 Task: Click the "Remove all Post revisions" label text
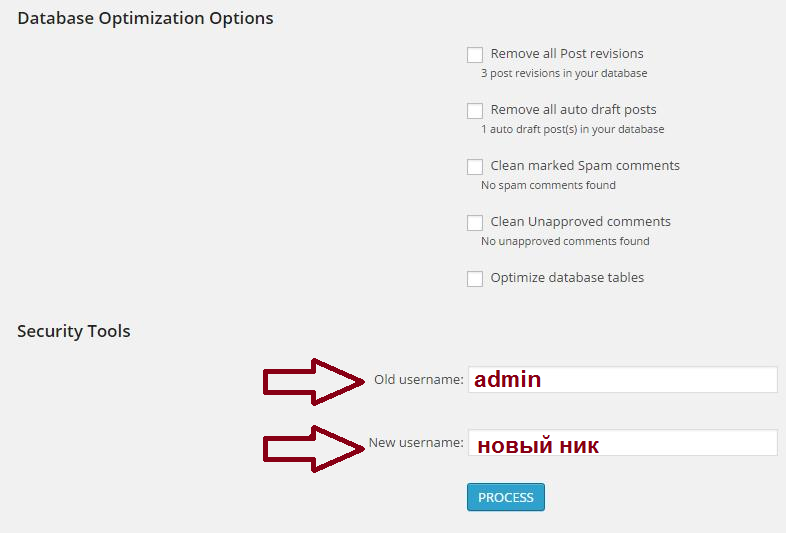click(567, 54)
